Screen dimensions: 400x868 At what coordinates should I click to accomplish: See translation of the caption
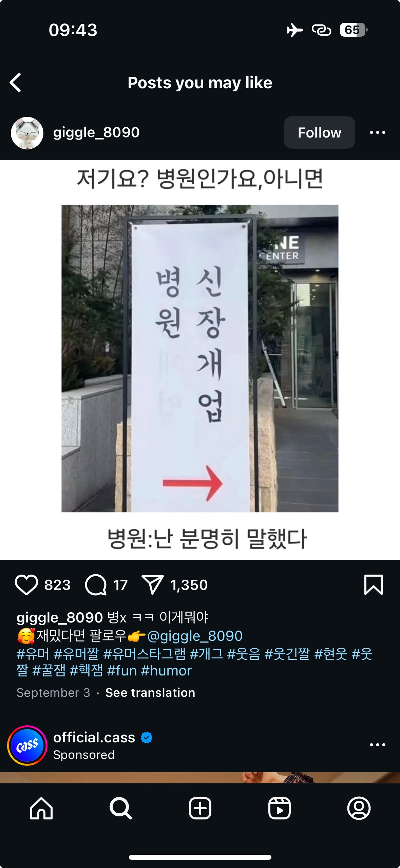[150, 692]
